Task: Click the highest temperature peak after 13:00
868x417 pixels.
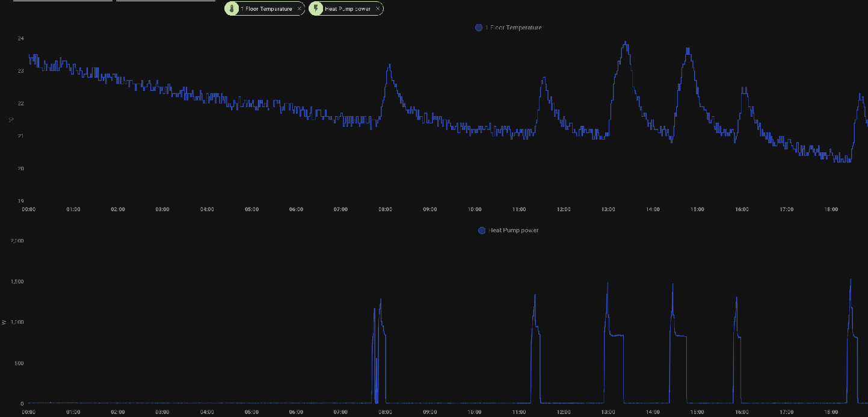Action: [x=626, y=43]
